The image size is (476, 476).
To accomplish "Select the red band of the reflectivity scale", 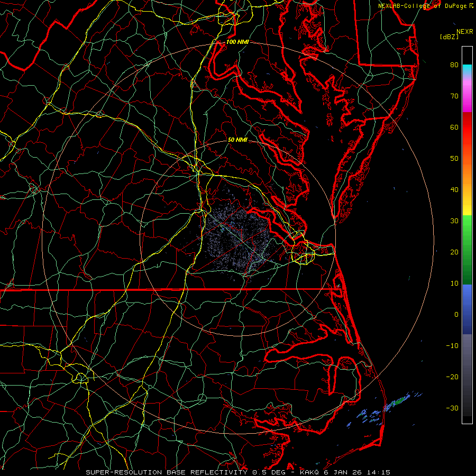I will point(467,127).
